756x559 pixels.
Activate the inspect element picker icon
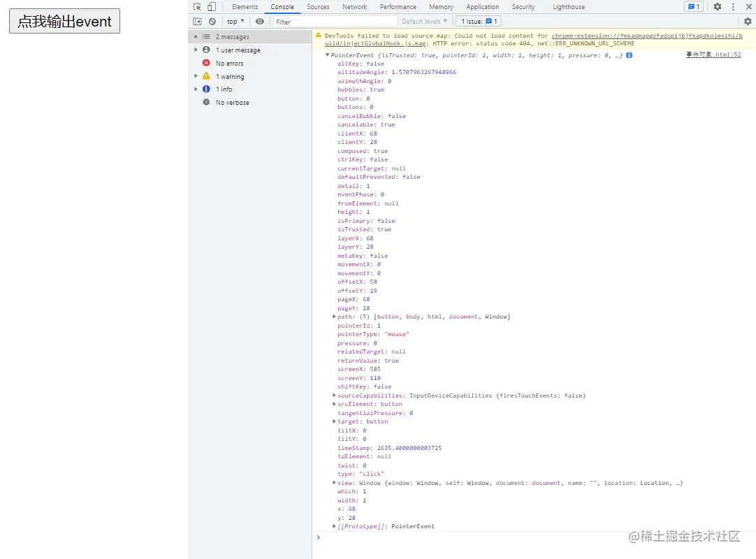(197, 7)
